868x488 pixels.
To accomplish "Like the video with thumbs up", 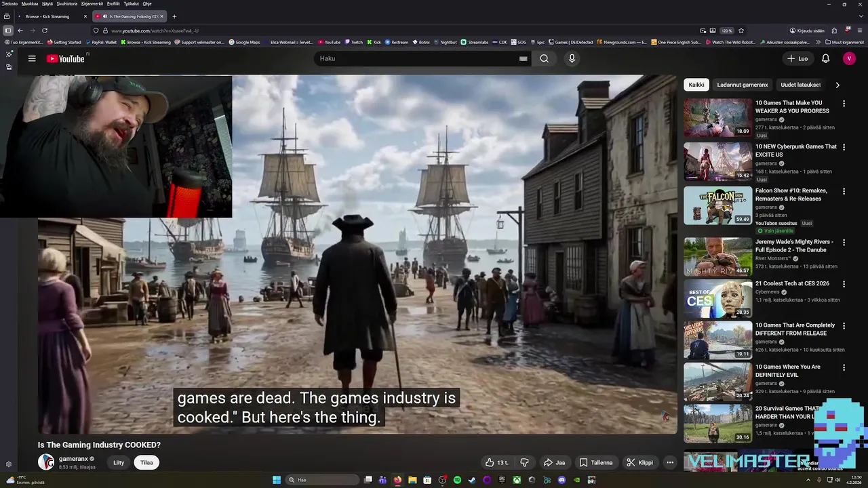I will 496,462.
